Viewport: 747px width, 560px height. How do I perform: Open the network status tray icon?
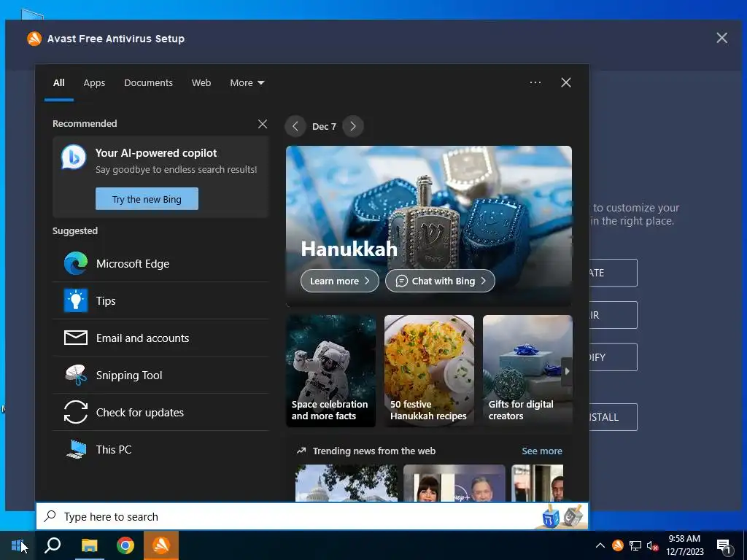click(x=635, y=545)
